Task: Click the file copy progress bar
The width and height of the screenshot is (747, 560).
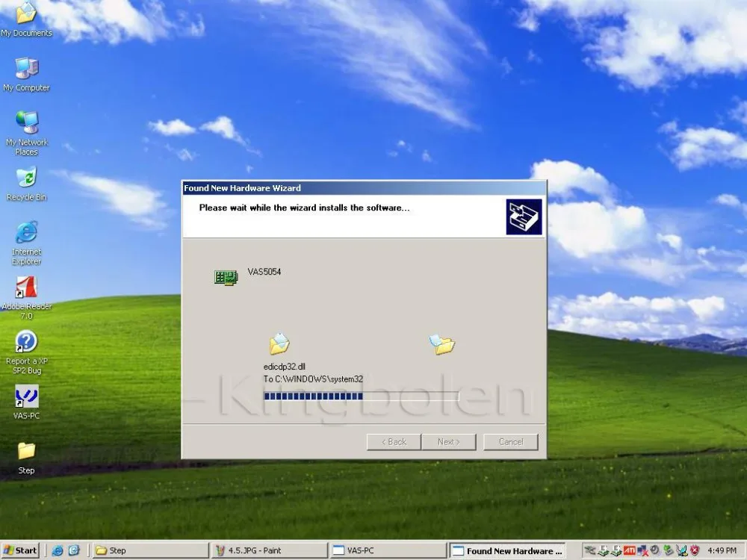Action: (361, 396)
